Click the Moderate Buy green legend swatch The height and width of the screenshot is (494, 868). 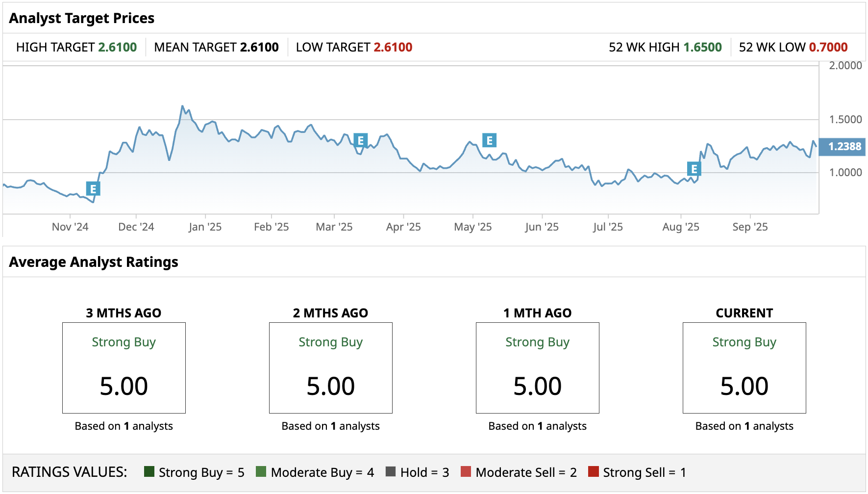(261, 471)
